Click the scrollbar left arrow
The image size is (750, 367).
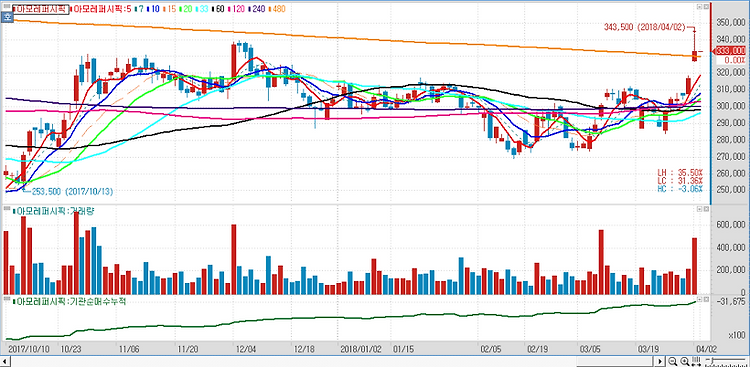5,361
